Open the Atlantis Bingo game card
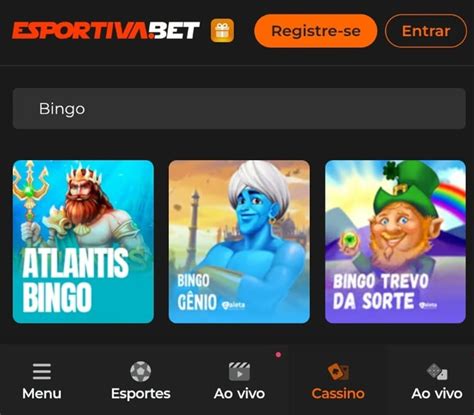This screenshot has width=474, height=415. (83, 242)
